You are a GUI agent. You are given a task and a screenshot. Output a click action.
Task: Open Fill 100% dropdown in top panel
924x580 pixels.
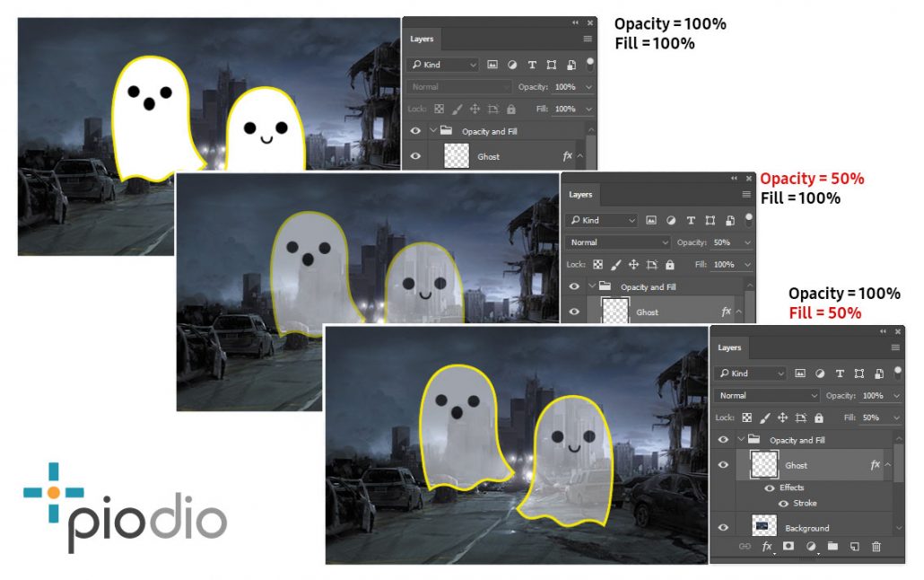click(x=588, y=110)
